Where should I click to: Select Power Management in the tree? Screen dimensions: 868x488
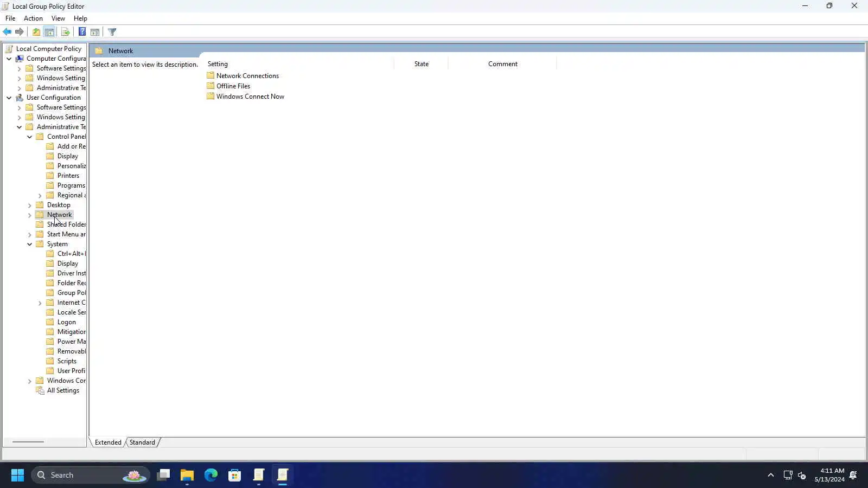(x=72, y=342)
